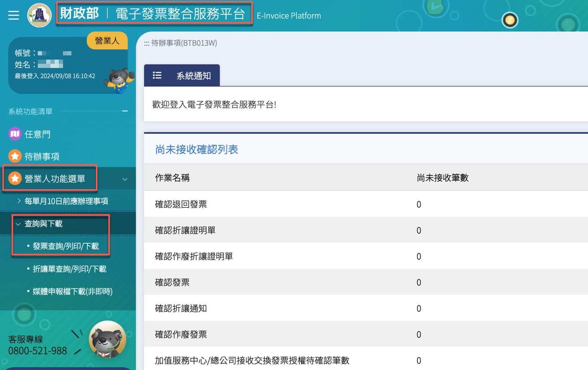Click the 系統功能清單 section label
588x370 pixels.
pyautogui.click(x=30, y=112)
